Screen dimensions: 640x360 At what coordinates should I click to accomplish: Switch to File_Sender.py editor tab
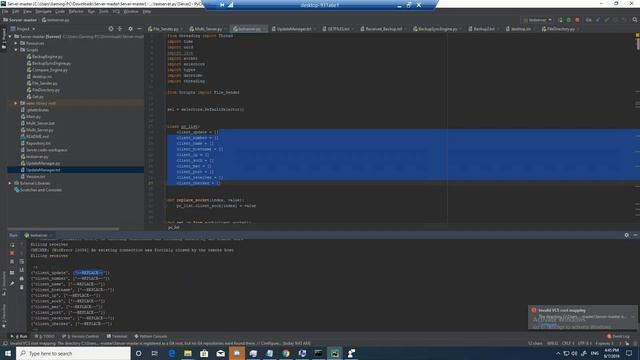(164, 29)
